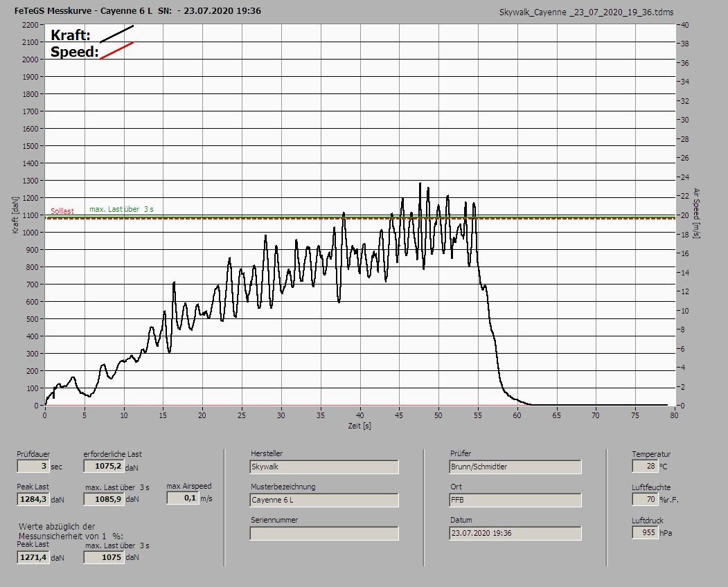Click the FeTeGS Messkurve chart title
Image resolution: width=728 pixels, height=587 pixels.
point(137,10)
